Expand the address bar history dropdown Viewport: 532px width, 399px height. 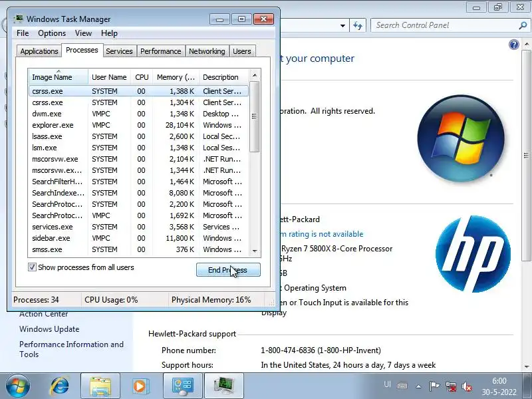(342, 25)
